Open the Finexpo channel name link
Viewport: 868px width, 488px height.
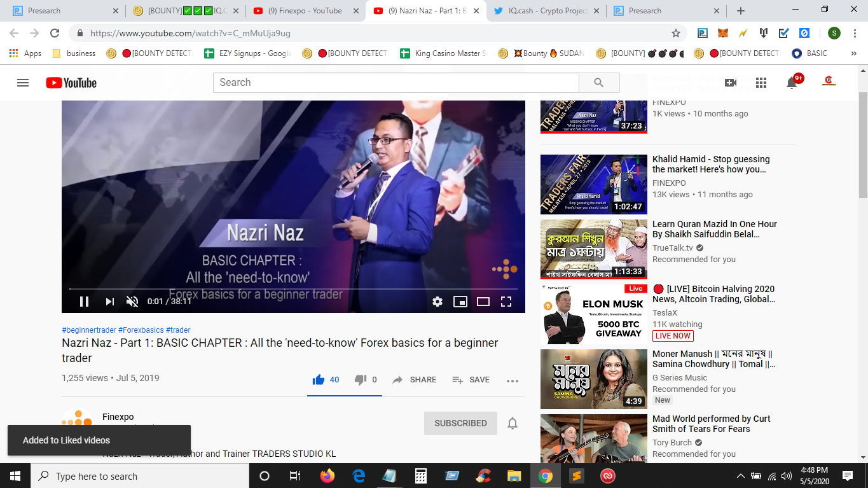118,417
